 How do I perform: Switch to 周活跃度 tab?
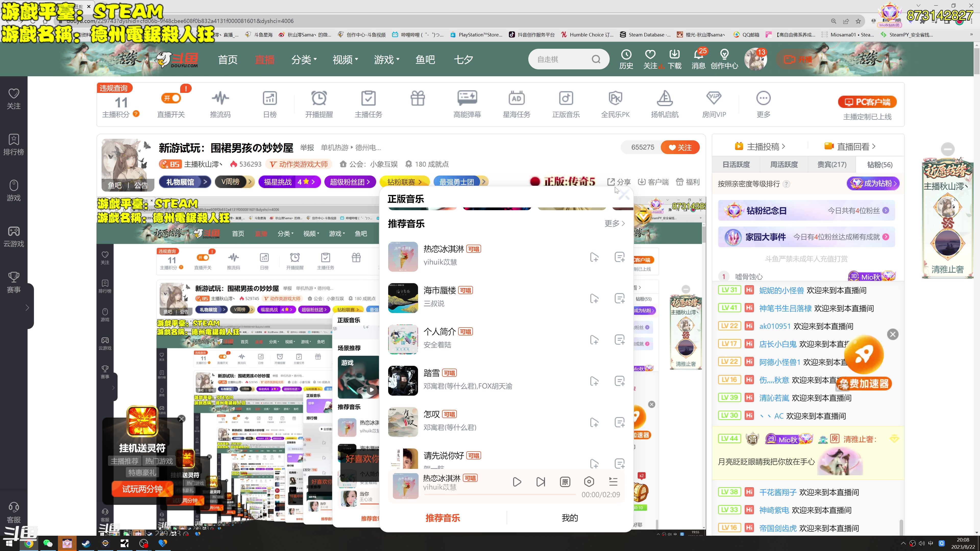tap(784, 165)
